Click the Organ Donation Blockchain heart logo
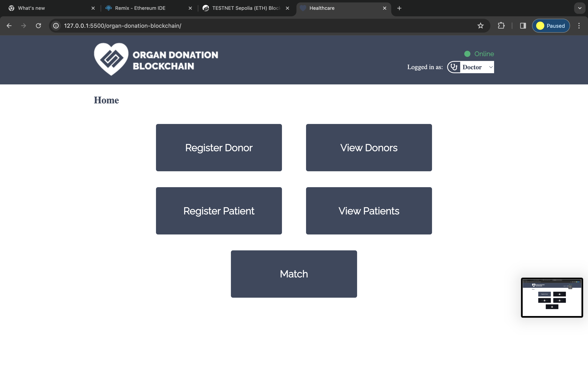588x367 pixels. click(111, 59)
